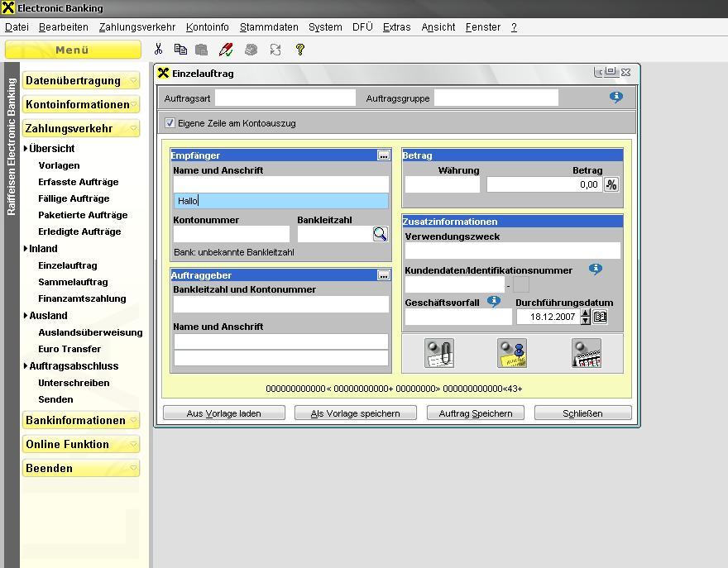Click the paperclip attachment icon
The height and width of the screenshot is (568, 728).
coord(439,353)
